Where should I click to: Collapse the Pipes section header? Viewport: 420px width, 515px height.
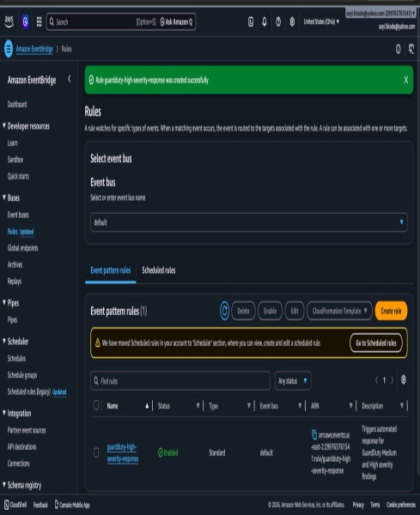pos(4,302)
